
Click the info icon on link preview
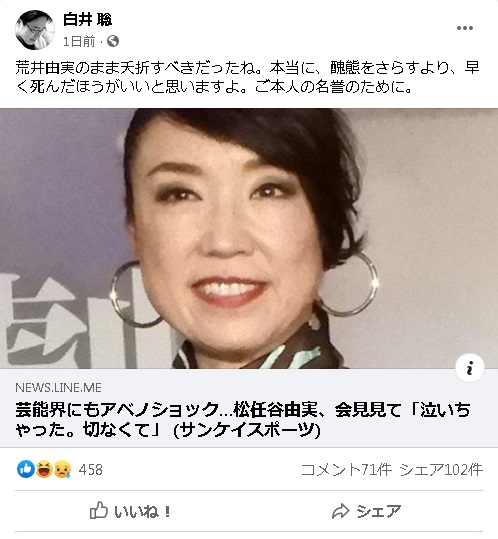pos(470,368)
